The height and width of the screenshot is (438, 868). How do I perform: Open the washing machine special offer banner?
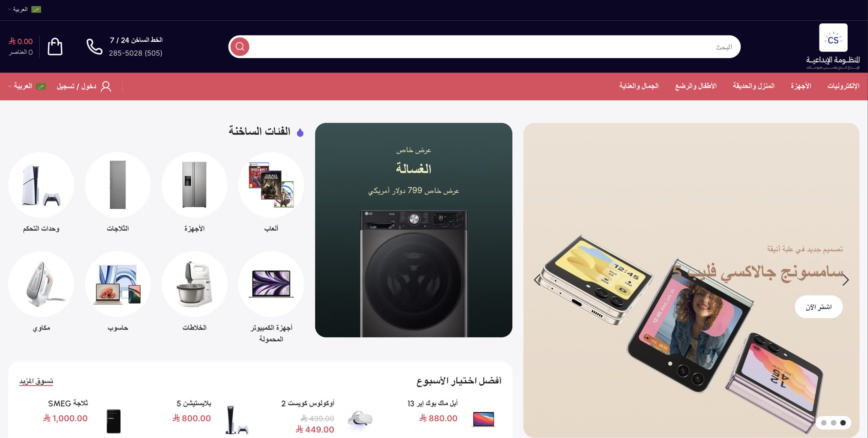(413, 230)
